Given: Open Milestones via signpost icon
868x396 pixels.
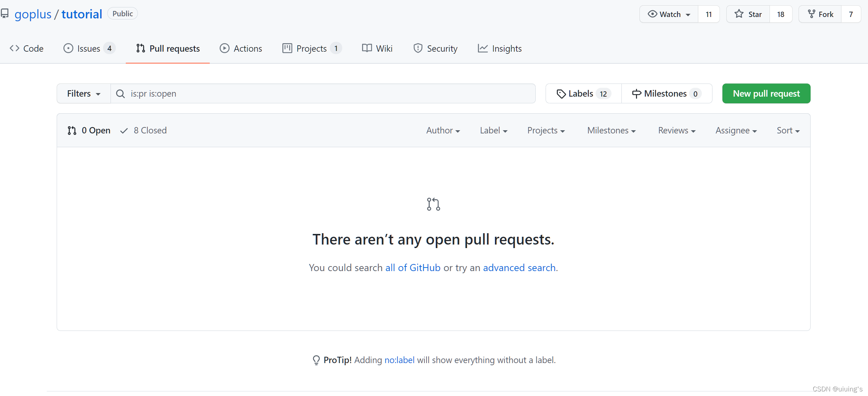Looking at the screenshot, I should 636,94.
